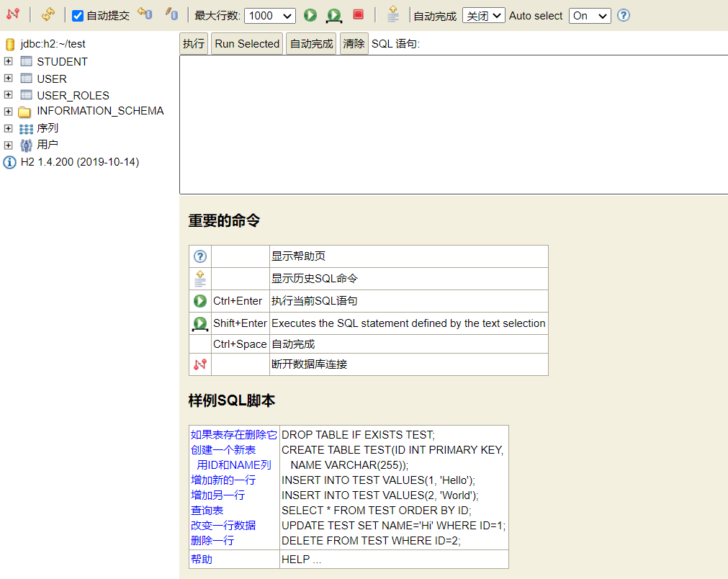Click inside the SQL statement text area
Image resolution: width=728 pixels, height=579 pixels.
click(x=454, y=125)
